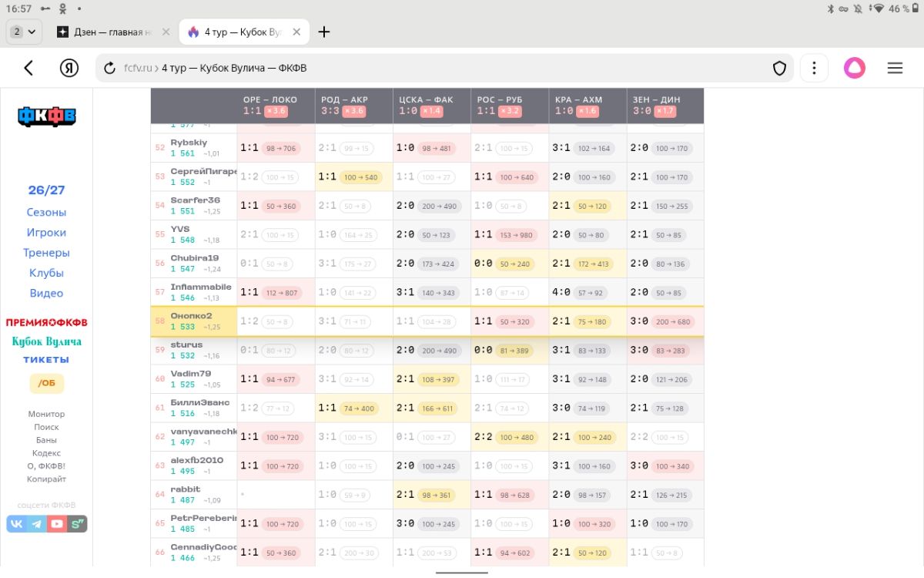The image size is (924, 578).
Task: Click the ФКФВ logo in sidebar
Action: [x=47, y=116]
